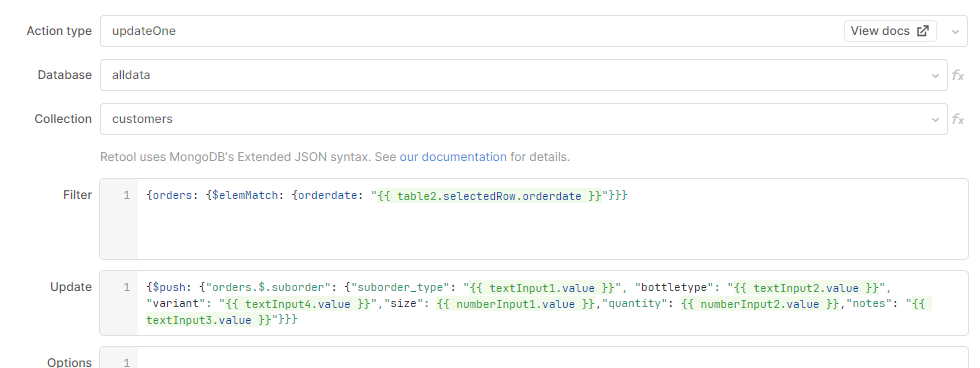Screen dimensions: 980x368
Task: Click the numberInput2.value expression
Action: [759, 304]
